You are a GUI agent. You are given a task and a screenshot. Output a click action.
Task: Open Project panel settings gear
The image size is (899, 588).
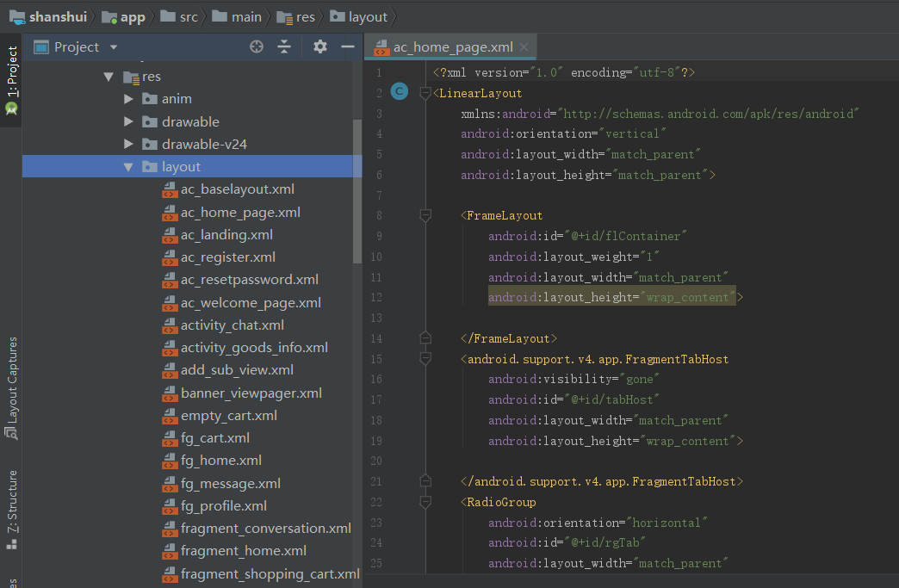320,46
